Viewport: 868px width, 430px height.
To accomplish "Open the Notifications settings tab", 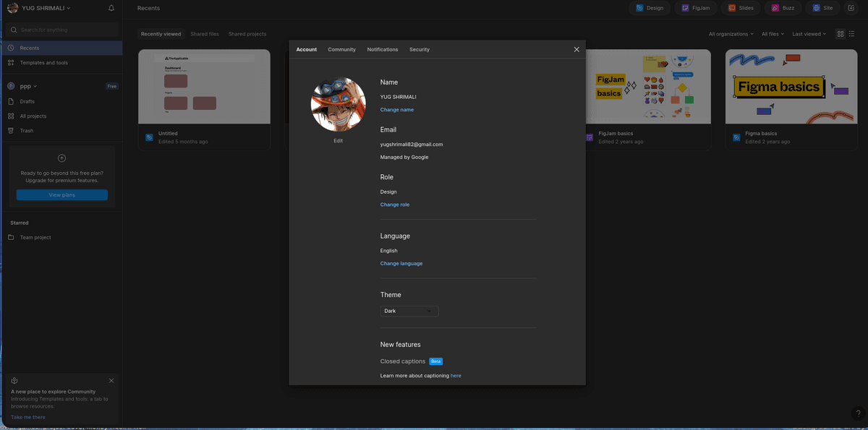I will (382, 49).
